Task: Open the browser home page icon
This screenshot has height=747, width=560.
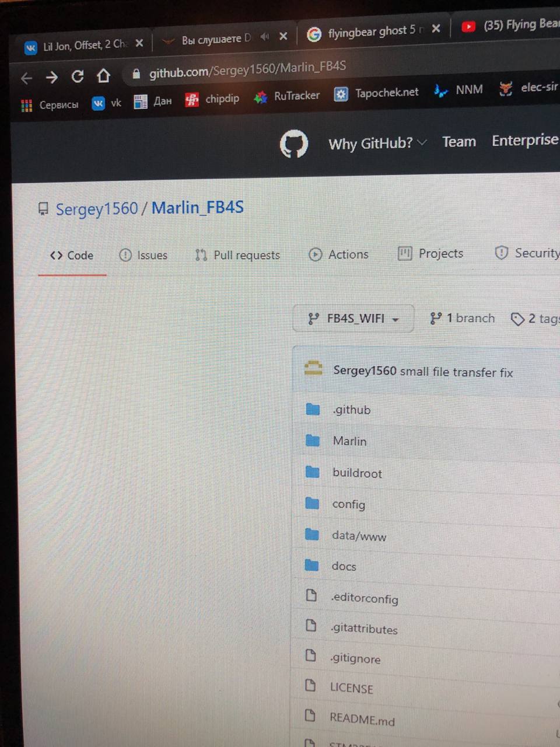Action: click(103, 75)
